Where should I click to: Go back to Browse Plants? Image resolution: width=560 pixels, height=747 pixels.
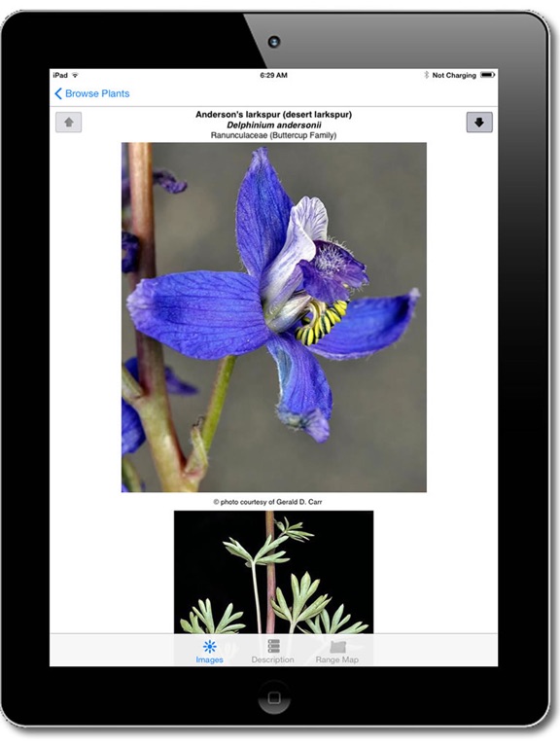tap(92, 93)
